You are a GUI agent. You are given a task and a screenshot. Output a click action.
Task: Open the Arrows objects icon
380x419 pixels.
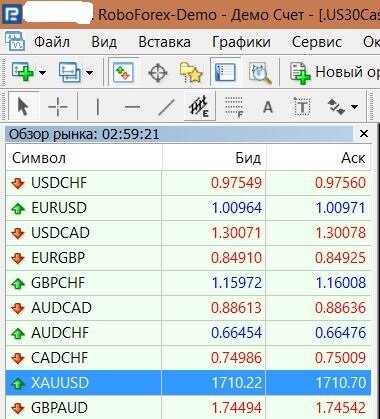(x=336, y=107)
